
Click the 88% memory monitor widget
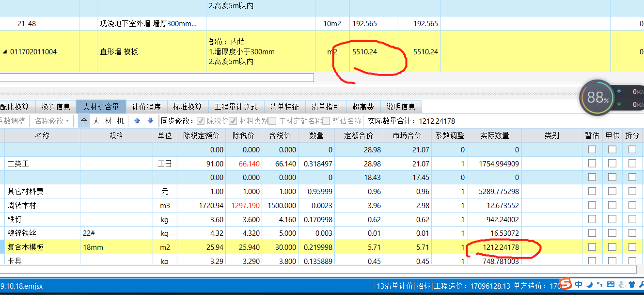pos(597,98)
